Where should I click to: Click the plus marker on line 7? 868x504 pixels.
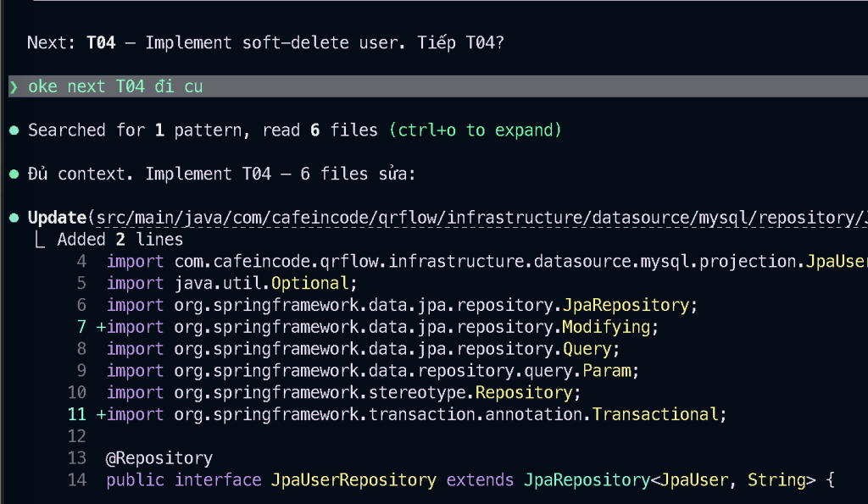tap(100, 327)
